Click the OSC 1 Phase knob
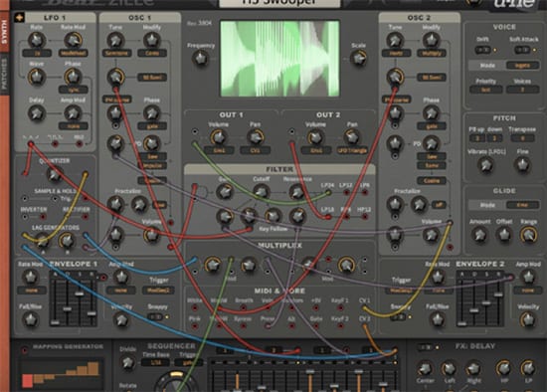Image resolution: width=547 pixels, height=392 pixels. (152, 112)
